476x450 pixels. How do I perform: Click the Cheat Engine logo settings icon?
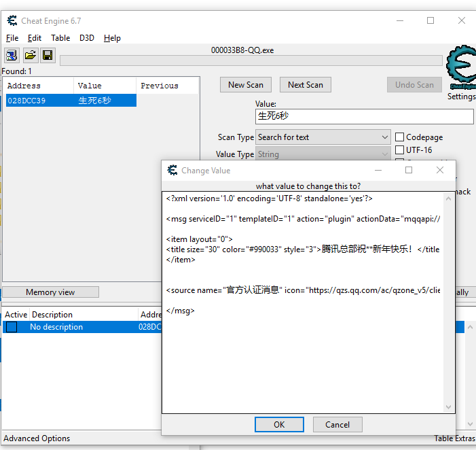click(x=461, y=67)
